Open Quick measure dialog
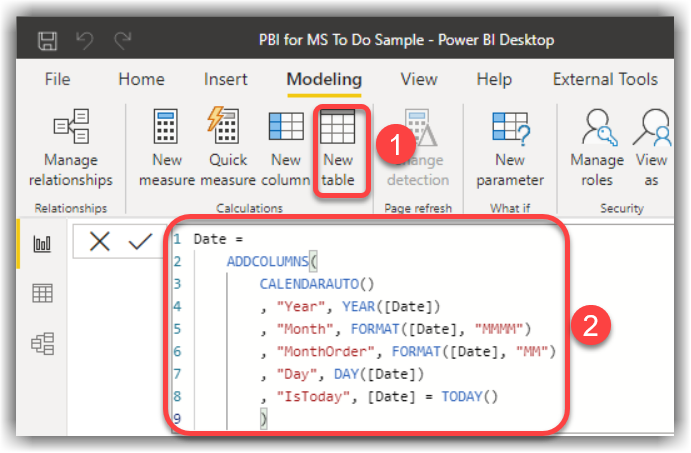This screenshot has height=453, width=691. (x=228, y=148)
